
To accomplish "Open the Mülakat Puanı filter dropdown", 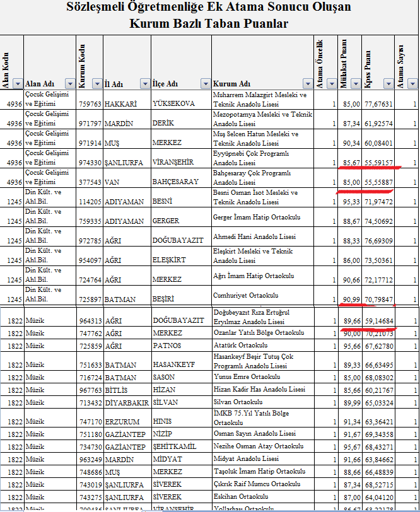I will 356,84.
